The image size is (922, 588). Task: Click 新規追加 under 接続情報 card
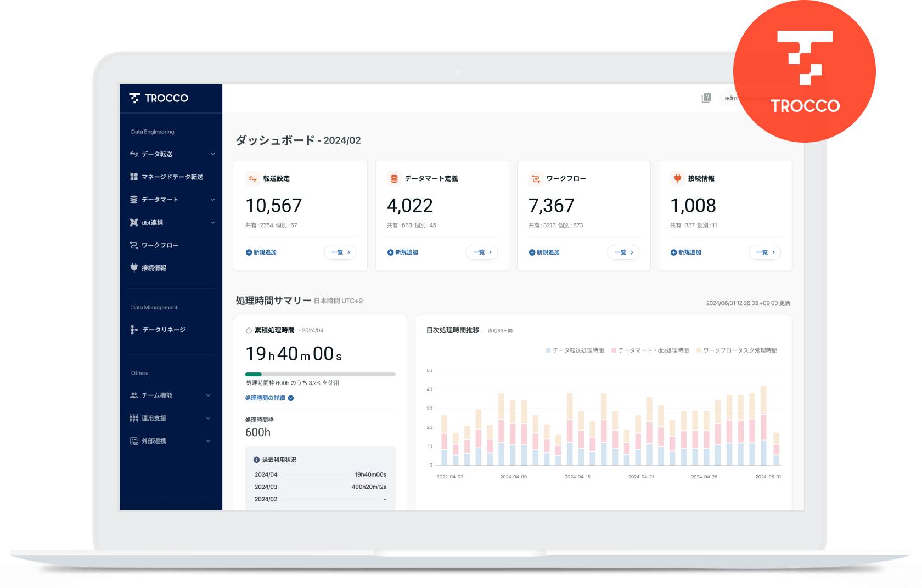pos(686,252)
